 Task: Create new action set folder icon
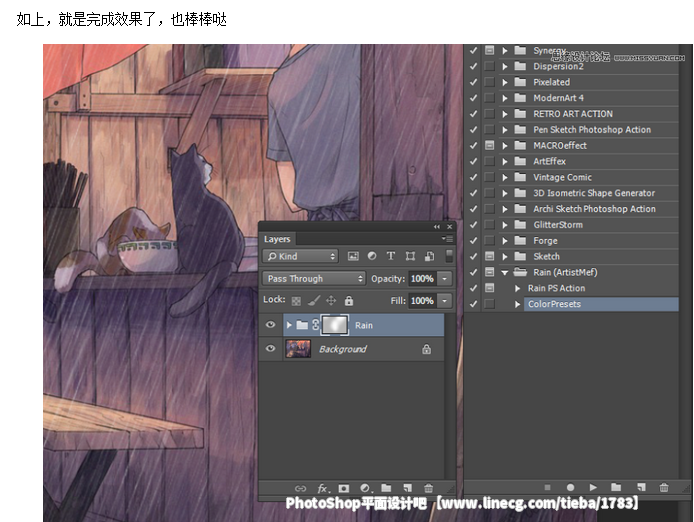pyautogui.click(x=616, y=487)
